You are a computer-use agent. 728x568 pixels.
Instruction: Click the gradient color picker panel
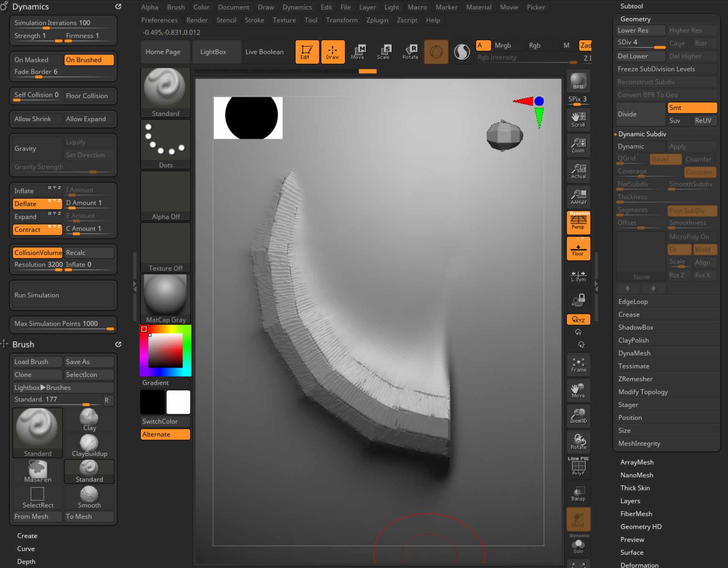[165, 350]
